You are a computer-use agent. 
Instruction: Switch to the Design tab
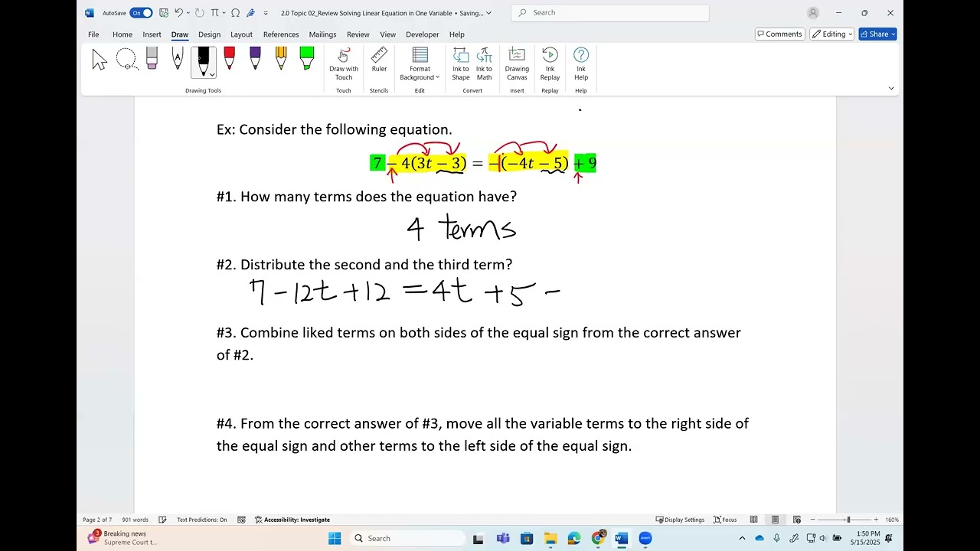(209, 34)
